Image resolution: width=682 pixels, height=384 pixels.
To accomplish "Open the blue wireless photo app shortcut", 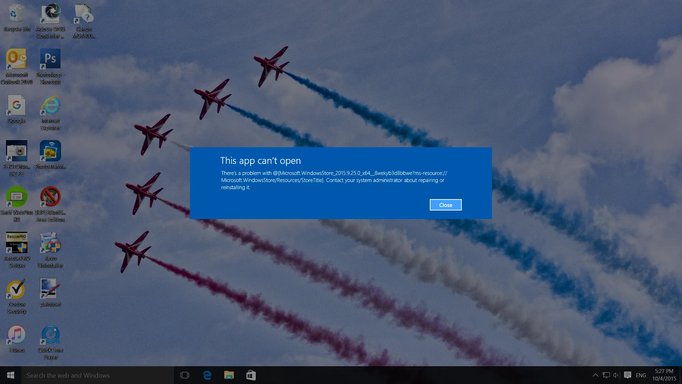I will [x=50, y=155].
